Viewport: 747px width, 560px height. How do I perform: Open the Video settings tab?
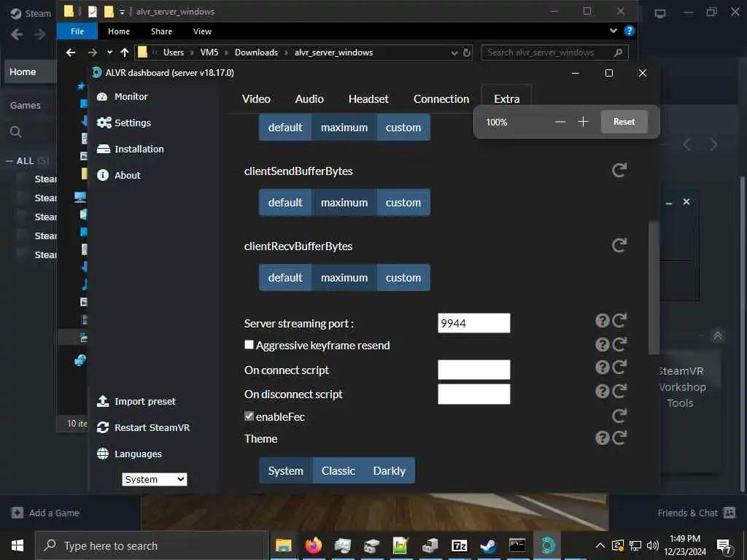click(256, 99)
